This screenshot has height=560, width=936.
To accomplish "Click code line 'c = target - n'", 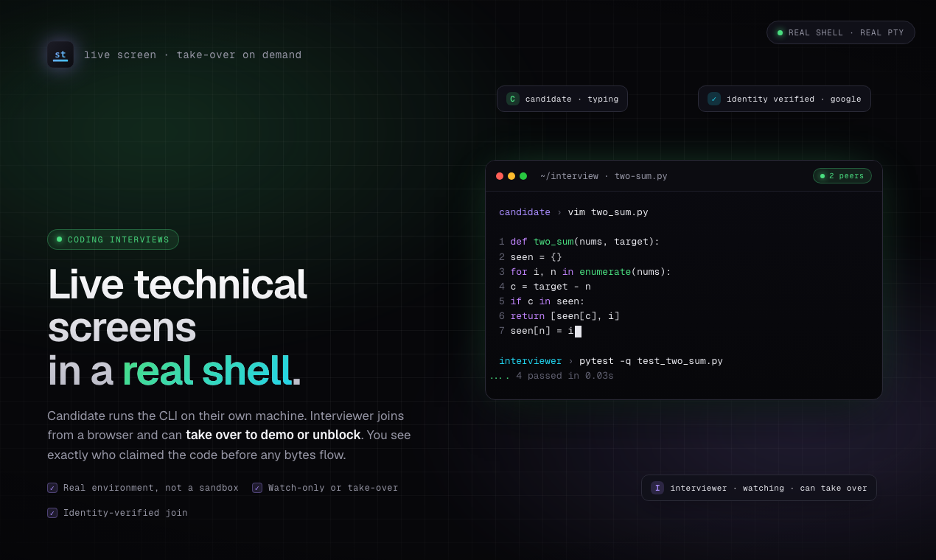I will point(551,287).
